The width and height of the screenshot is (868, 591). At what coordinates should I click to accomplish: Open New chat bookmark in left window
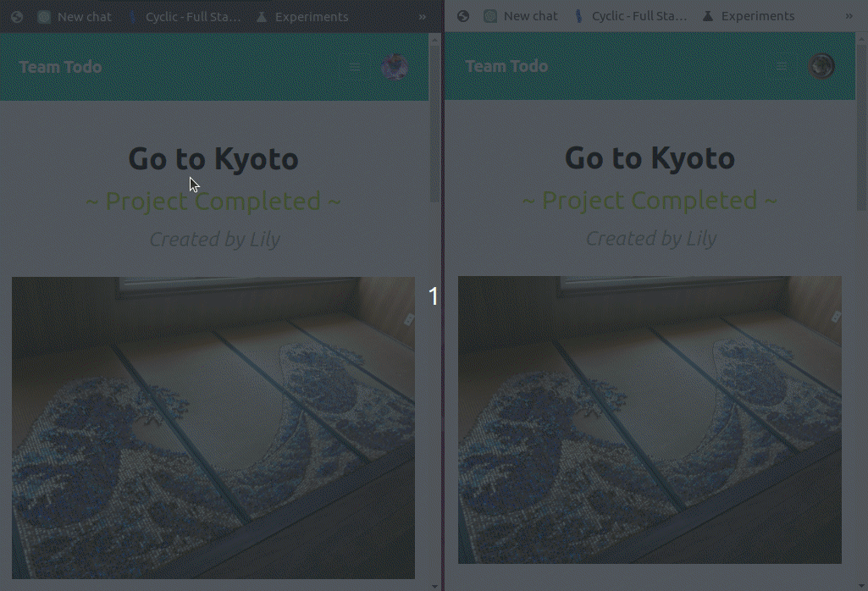(75, 17)
